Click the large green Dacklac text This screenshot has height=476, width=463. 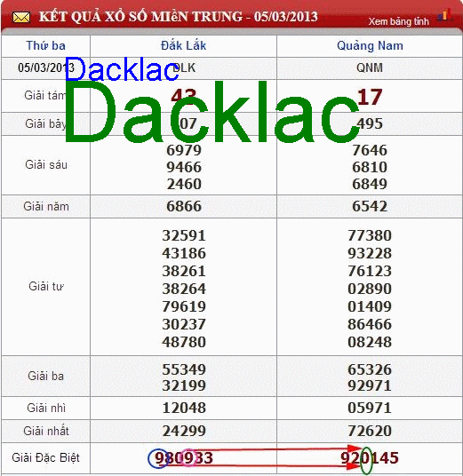tap(212, 112)
